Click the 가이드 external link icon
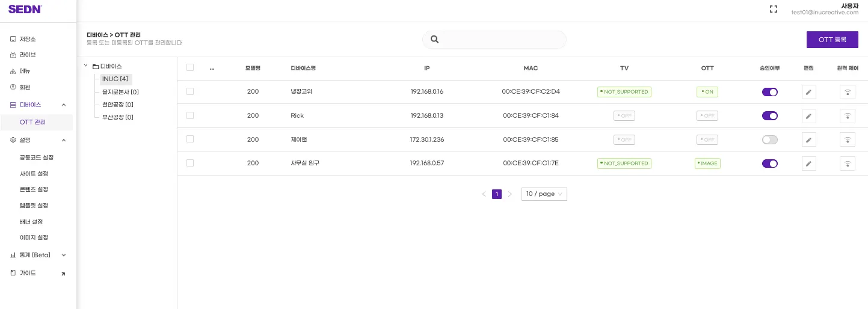868x309 pixels. click(x=63, y=274)
